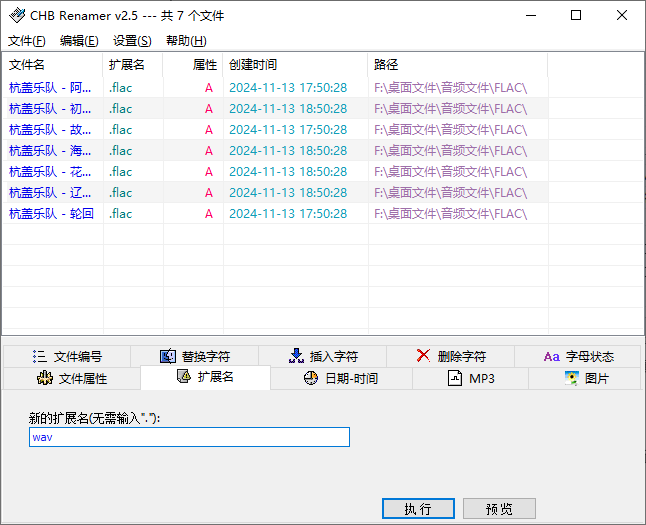Sort by the 文件名 column header
Image resolution: width=646 pixels, height=525 pixels.
[x=52, y=65]
